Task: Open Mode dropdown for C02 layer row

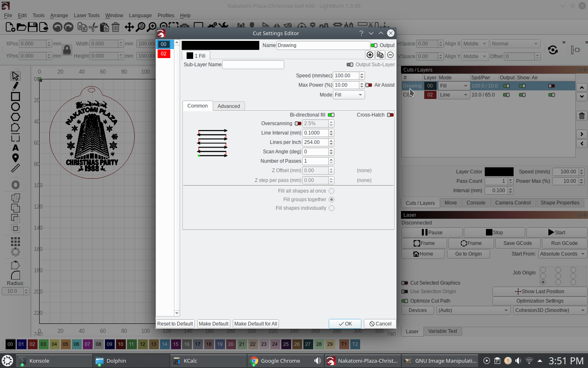Action: pyautogui.click(x=453, y=95)
